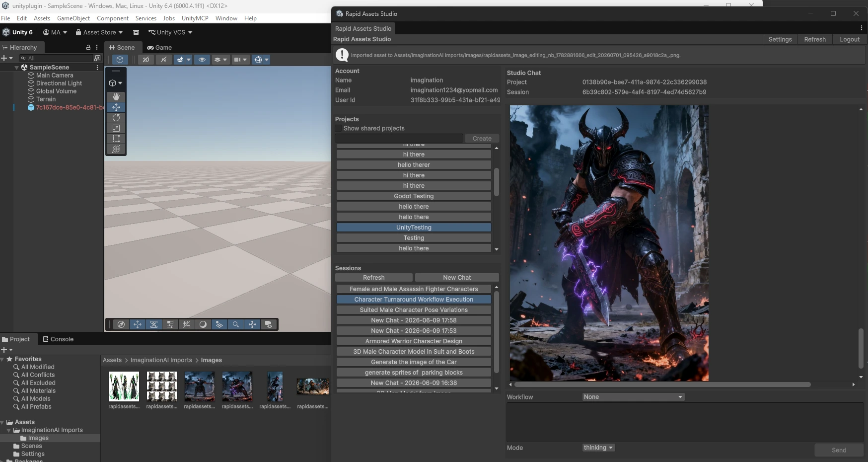
Task: Click the Logout button
Action: pyautogui.click(x=850, y=39)
